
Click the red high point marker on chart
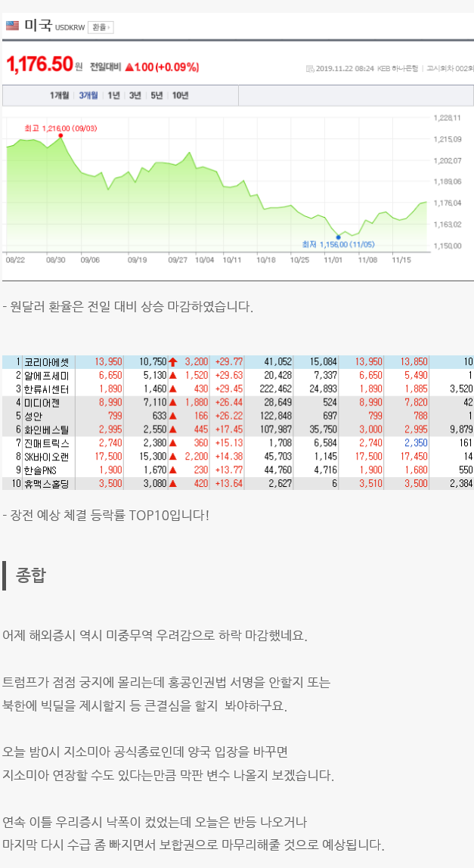(60, 135)
